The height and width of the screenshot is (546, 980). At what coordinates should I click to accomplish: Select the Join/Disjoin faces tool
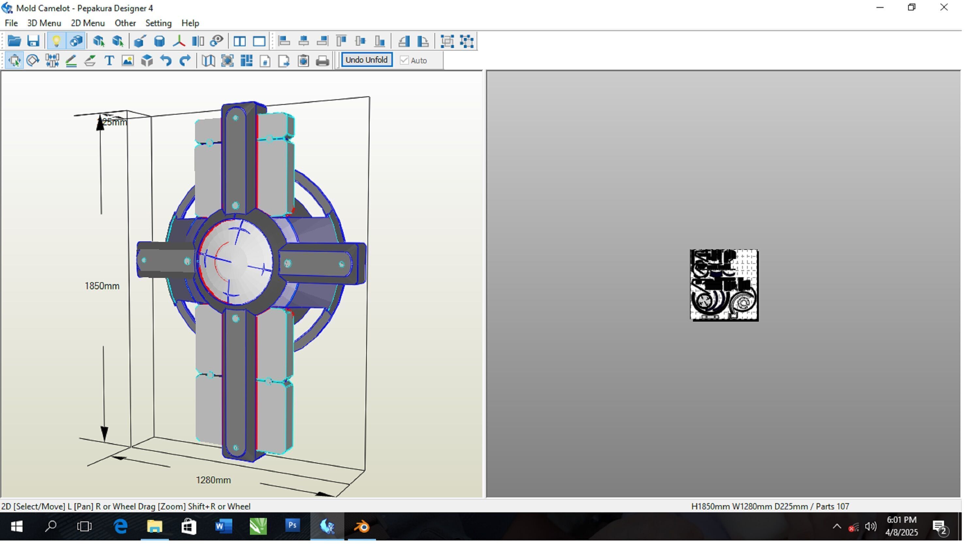coord(52,61)
